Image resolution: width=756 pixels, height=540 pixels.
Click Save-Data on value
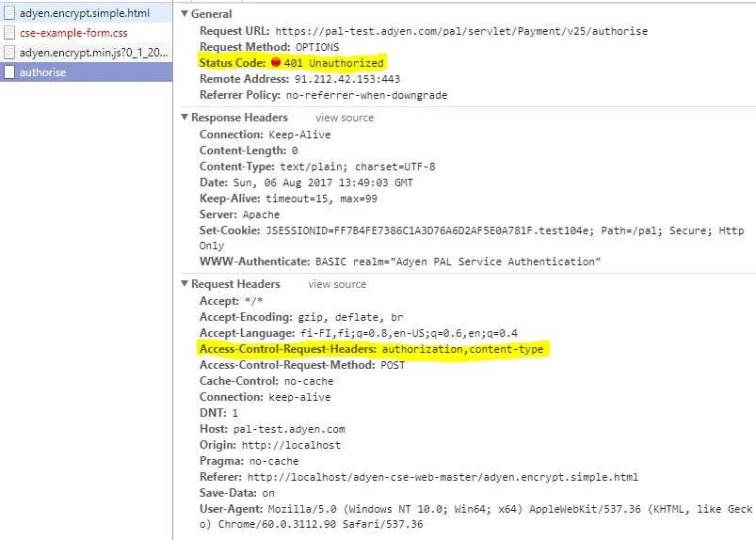(x=268, y=493)
